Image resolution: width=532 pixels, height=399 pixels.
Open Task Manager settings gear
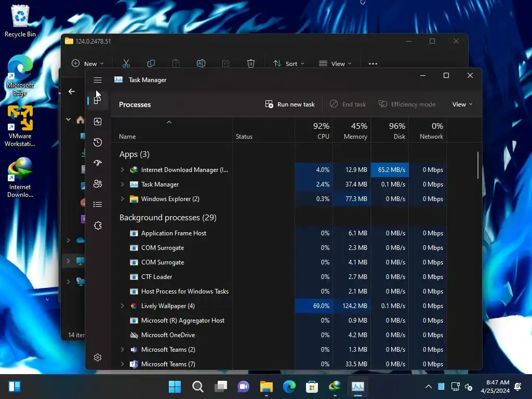[x=98, y=357]
